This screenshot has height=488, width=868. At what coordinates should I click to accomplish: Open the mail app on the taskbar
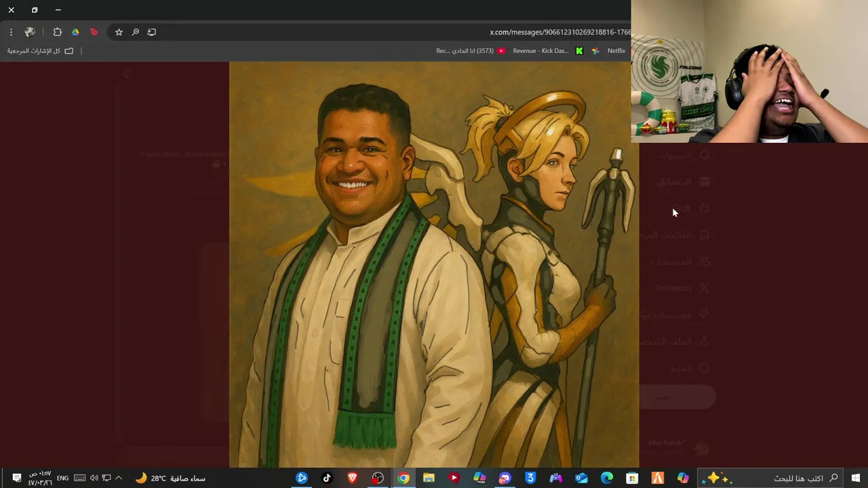[x=581, y=479]
